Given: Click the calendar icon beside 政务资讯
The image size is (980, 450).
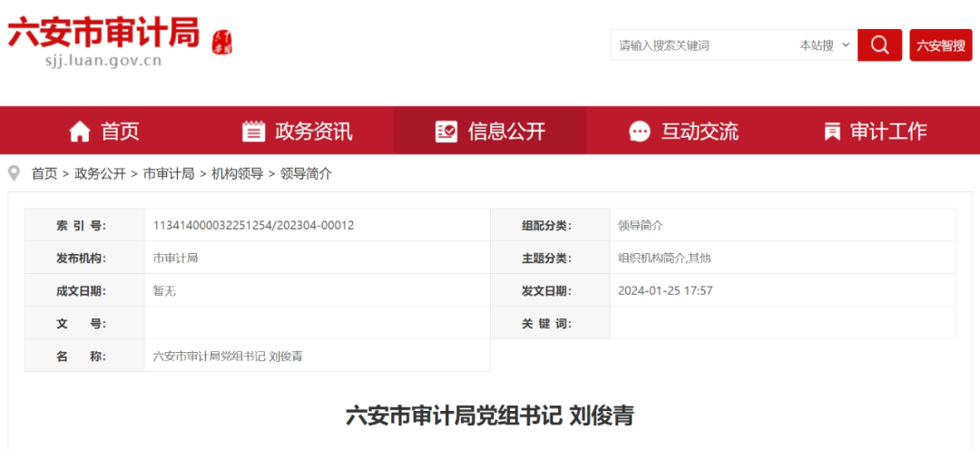Looking at the screenshot, I should (254, 132).
